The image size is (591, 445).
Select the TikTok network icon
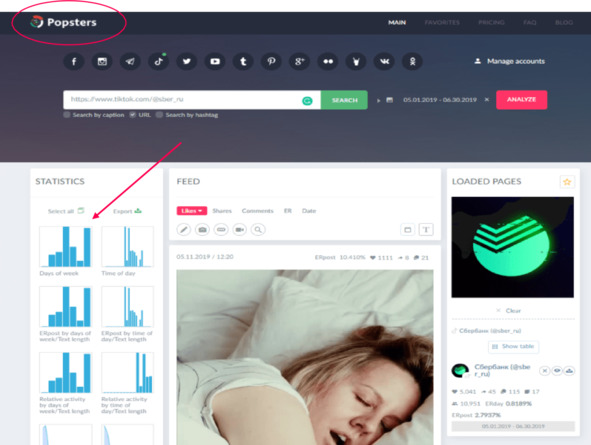pyautogui.click(x=158, y=61)
